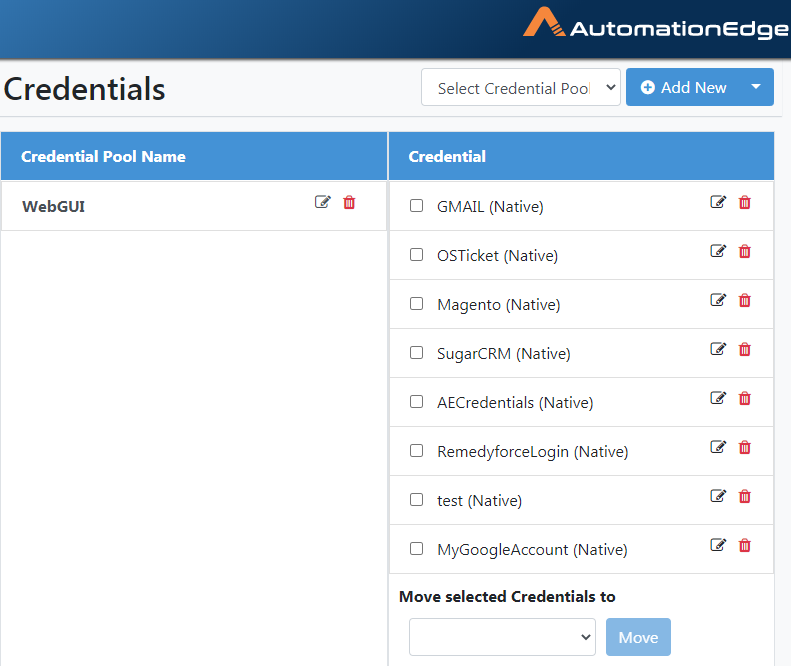Click the AECredentials (Native) label

pyautogui.click(x=515, y=402)
